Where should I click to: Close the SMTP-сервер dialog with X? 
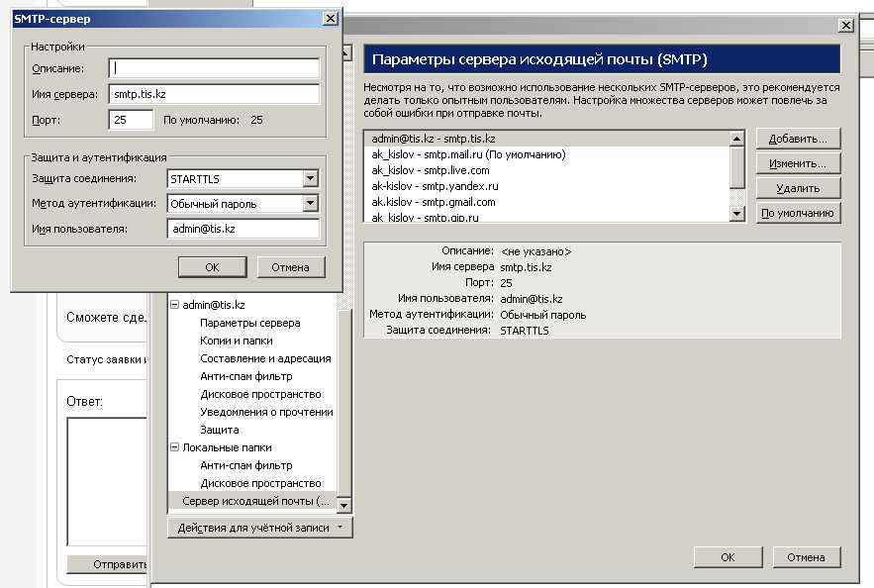[331, 19]
